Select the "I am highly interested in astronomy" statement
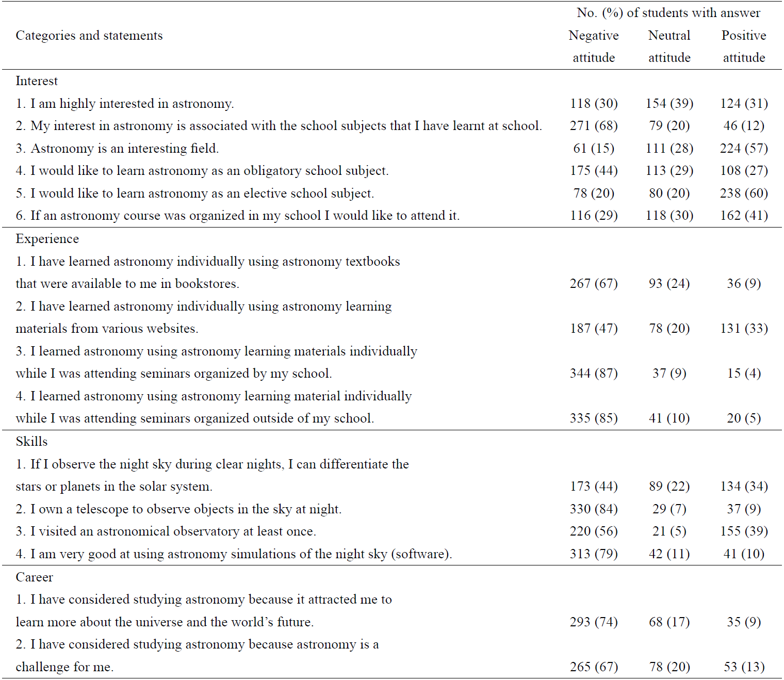This screenshot has width=784, height=680. [125, 104]
